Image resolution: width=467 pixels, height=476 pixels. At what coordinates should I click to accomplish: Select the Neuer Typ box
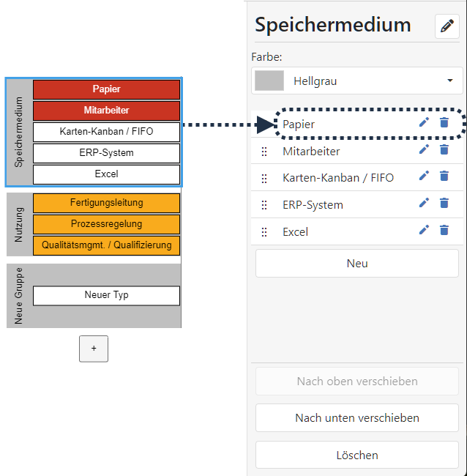point(107,295)
